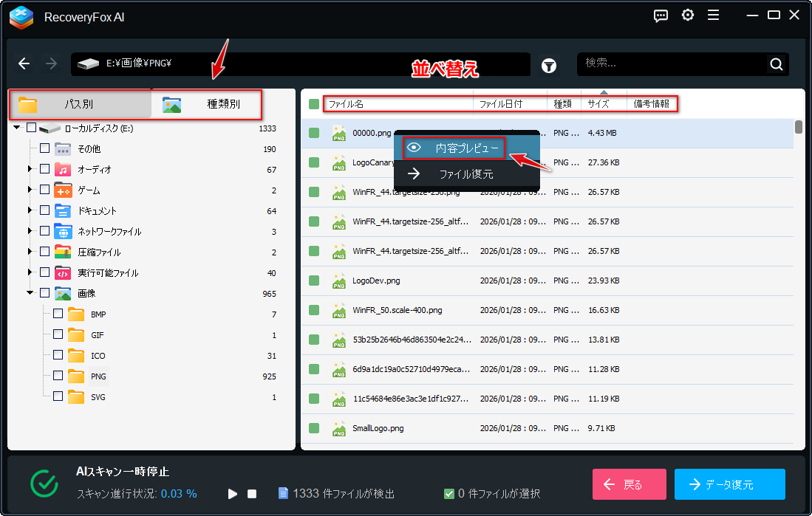Select 内容プレビュー from context menu
Image resolution: width=812 pixels, height=516 pixels.
pos(454,148)
